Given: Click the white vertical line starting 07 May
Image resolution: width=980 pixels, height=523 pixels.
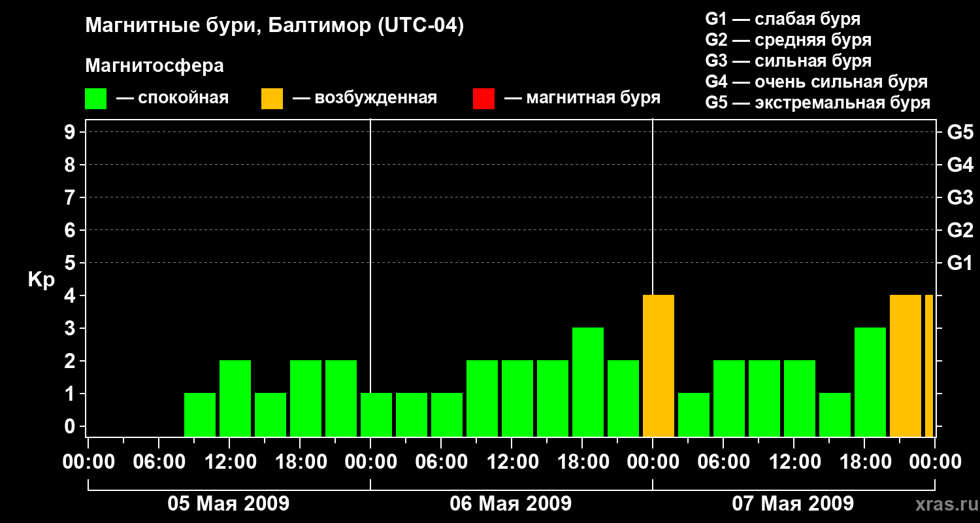Looking at the screenshot, I should coord(653,207).
